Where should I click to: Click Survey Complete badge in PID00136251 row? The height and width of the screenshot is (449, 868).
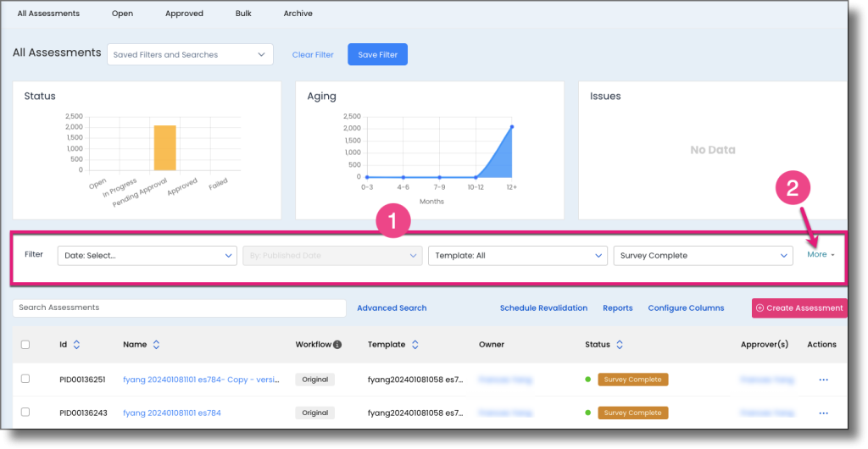tap(632, 380)
